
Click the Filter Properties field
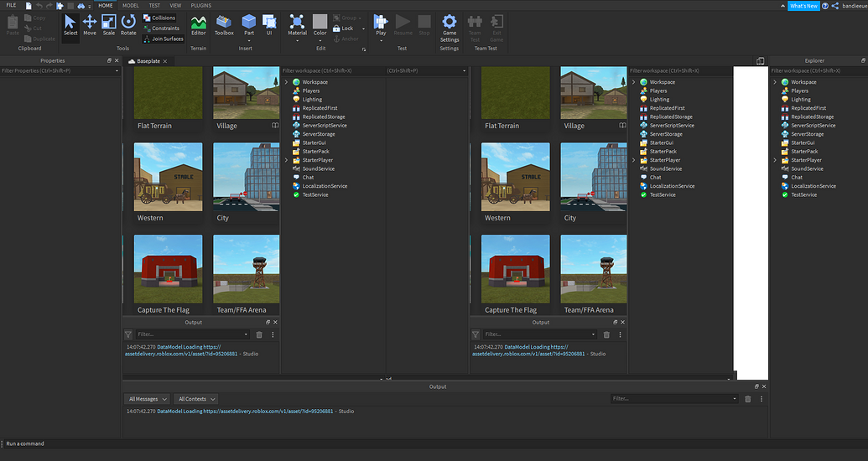(x=60, y=71)
